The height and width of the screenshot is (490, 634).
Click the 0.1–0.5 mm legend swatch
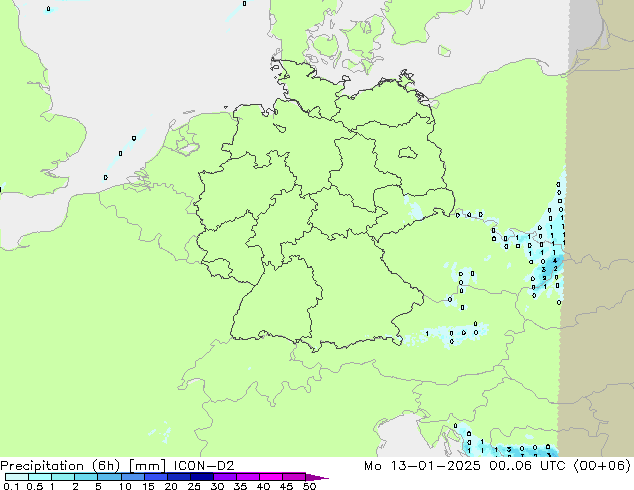coord(17,477)
